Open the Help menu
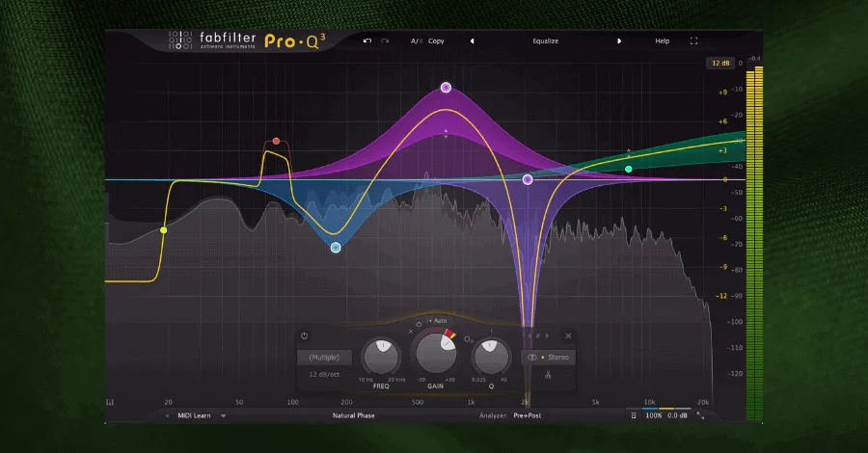Image resolution: width=868 pixels, height=453 pixels. (x=662, y=40)
